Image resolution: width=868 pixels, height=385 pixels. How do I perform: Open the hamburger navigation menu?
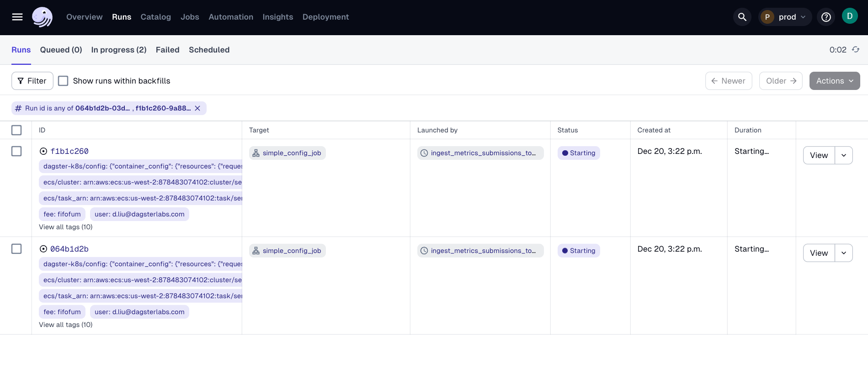click(17, 17)
